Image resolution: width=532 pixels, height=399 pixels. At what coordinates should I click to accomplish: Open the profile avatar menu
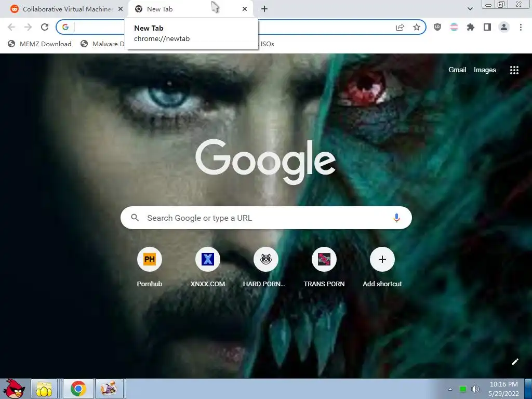click(x=504, y=27)
